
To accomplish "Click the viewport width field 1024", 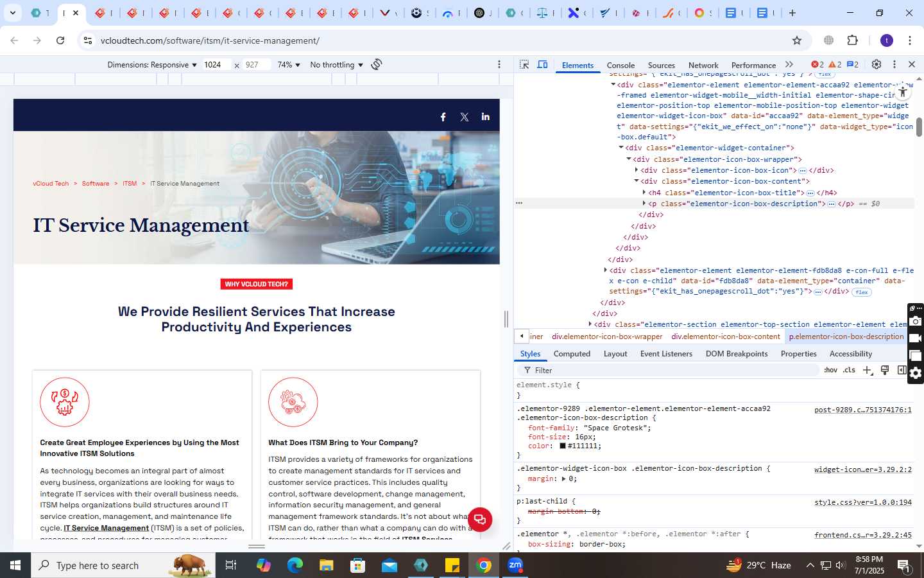I will click(x=216, y=65).
